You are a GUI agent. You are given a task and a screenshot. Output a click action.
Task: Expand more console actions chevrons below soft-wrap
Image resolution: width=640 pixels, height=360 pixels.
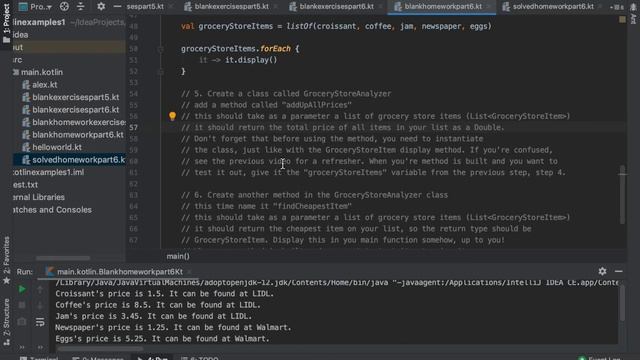[40, 347]
